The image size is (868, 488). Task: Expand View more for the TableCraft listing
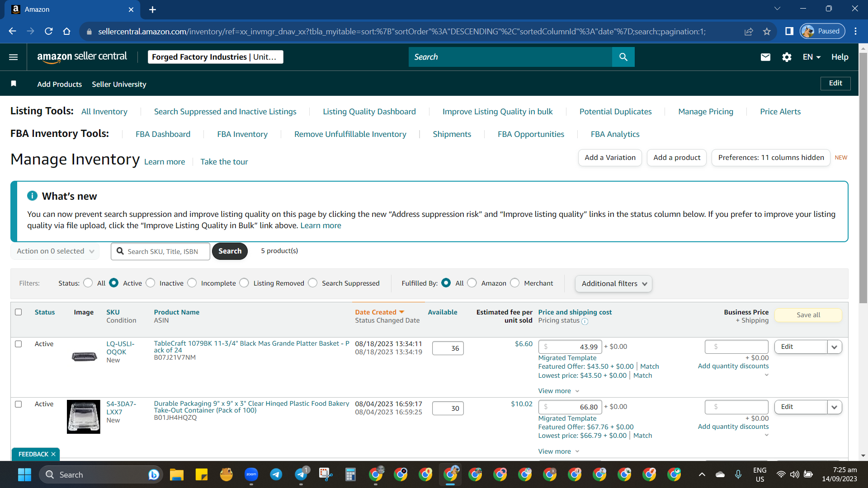559,391
